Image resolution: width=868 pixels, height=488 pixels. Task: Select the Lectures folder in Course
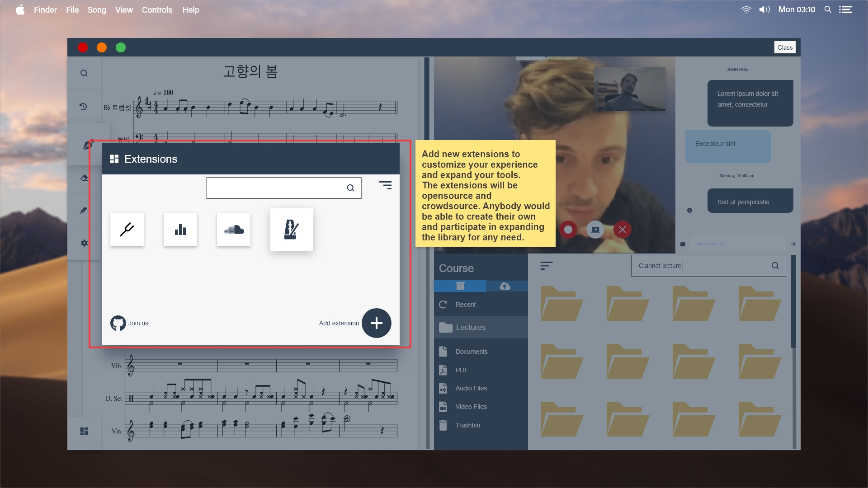click(470, 327)
